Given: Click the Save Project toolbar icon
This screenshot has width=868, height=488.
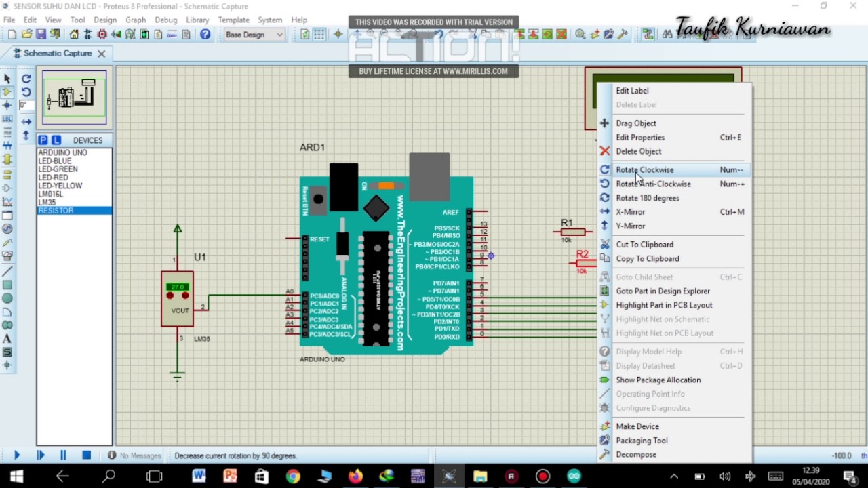Looking at the screenshot, I should point(41,35).
